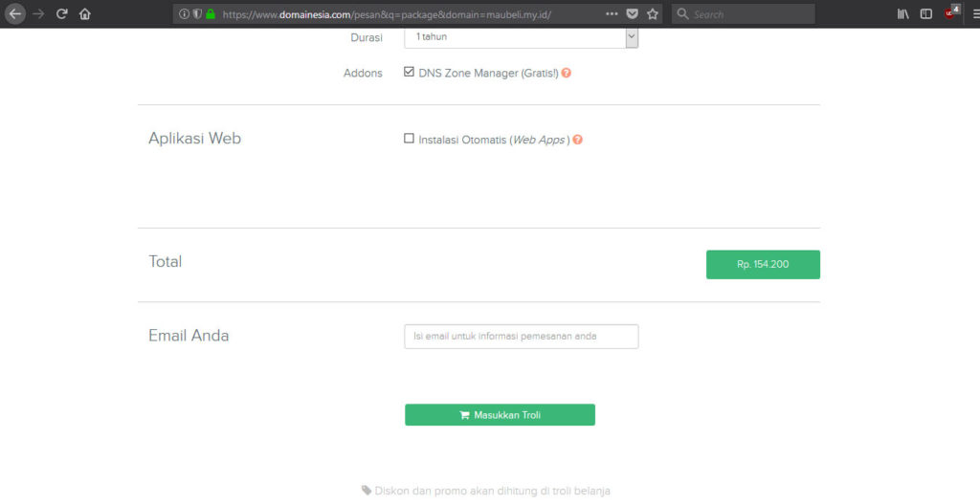Toggle the sidebar view icon
Screen dimensions: 980x504
[x=926, y=13]
